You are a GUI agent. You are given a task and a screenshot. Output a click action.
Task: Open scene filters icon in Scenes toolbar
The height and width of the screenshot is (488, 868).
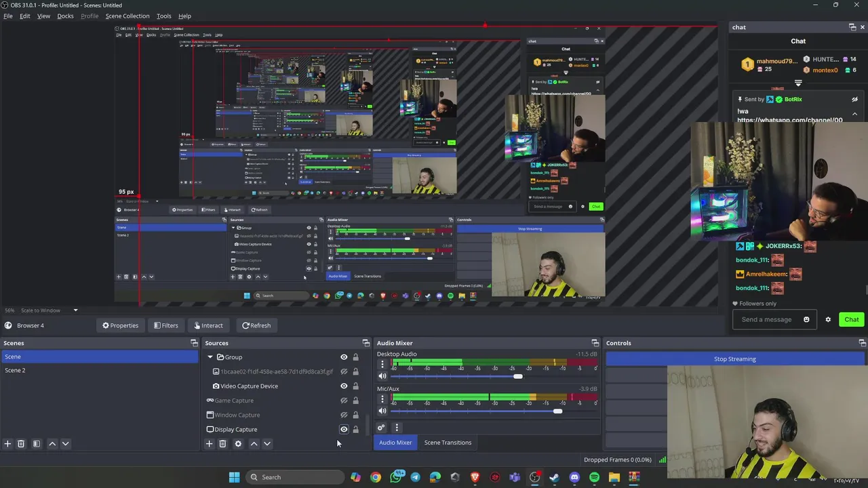coord(37,444)
